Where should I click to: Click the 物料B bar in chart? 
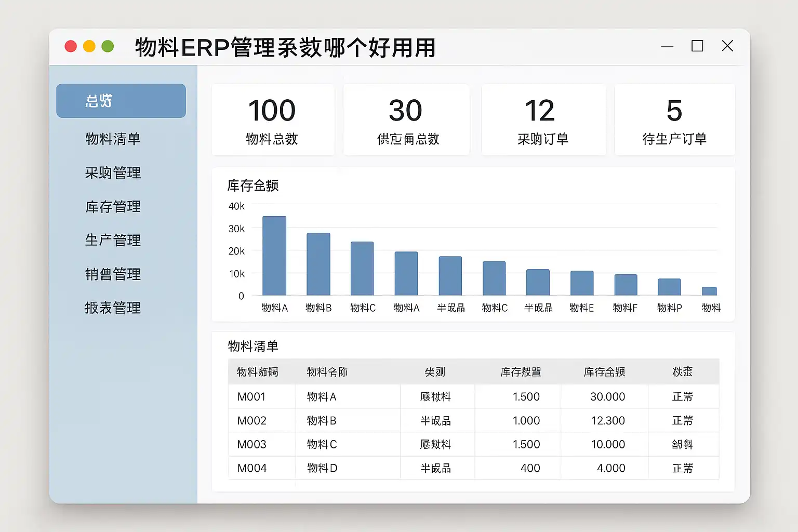tap(318, 264)
